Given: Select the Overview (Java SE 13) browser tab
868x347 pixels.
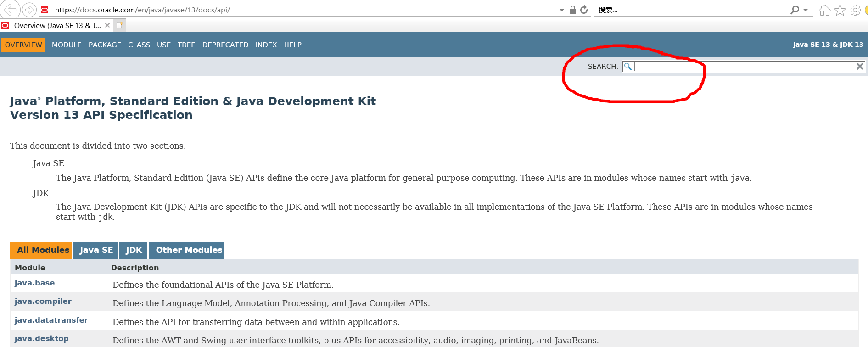Looking at the screenshot, I should pos(57,26).
